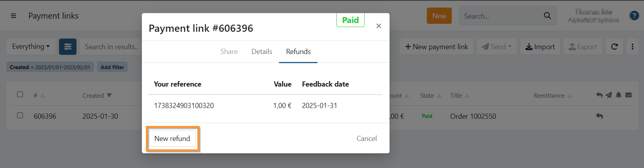
Task: Close the Payment link dialog with X
Action: click(x=378, y=26)
